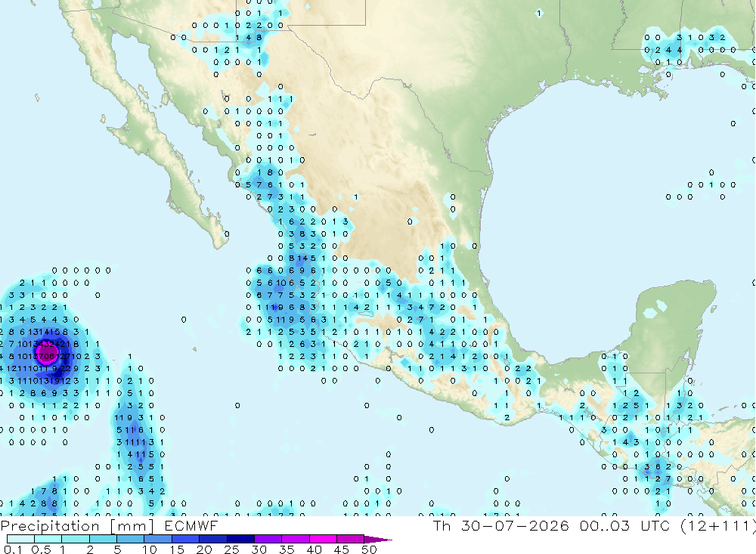Screen dimensions: 756x554
Task: Click the "0.1" legend scale label
Action: [13, 549]
